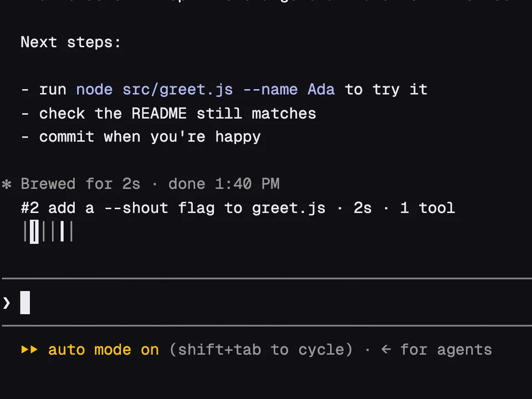532x399 pixels.
Task: Click the asterisk beside 'Brewed for 2s'
Action: (x=7, y=184)
